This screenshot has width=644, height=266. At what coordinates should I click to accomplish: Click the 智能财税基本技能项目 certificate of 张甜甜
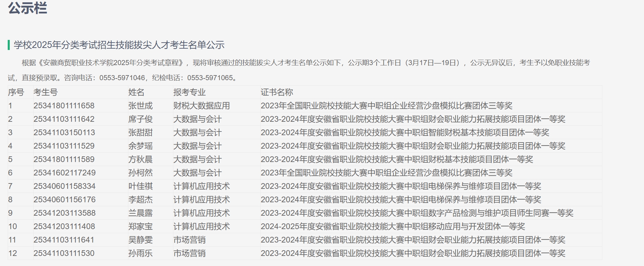405,132
